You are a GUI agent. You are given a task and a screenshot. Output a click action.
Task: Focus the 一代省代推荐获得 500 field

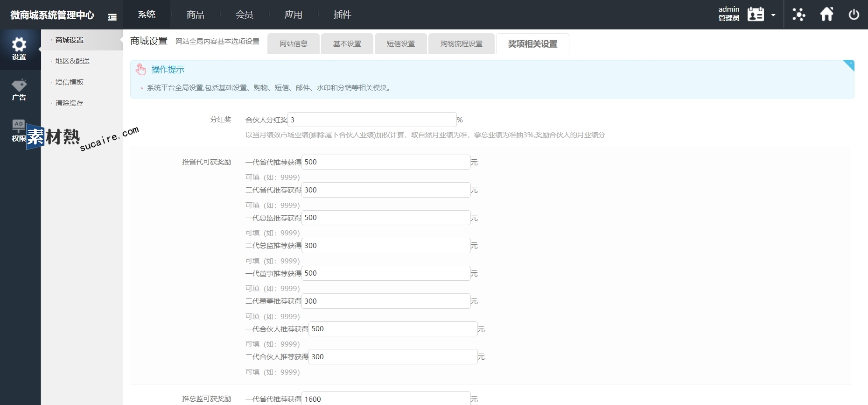coord(386,162)
